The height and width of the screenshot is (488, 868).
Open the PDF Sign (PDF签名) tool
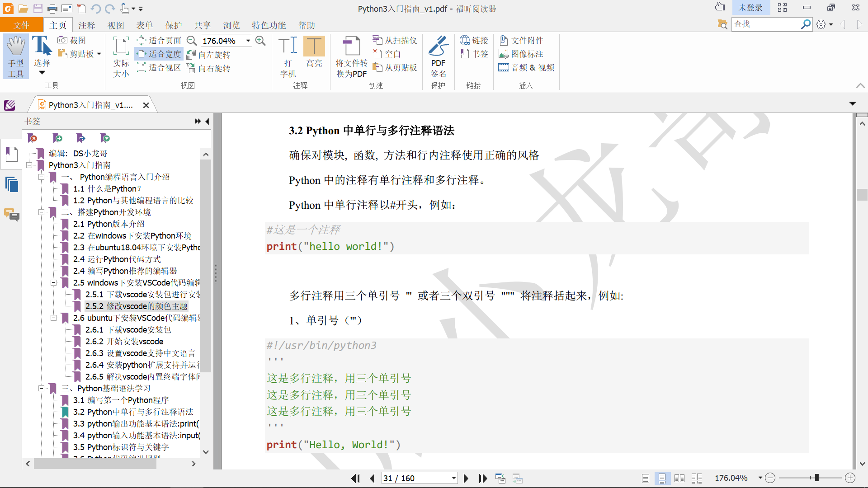pyautogui.click(x=438, y=56)
